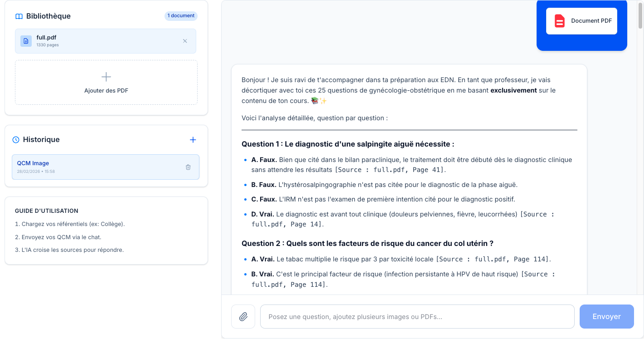Click the Bibliothèque book icon
Screen dimensions: 644x339
coord(19,16)
